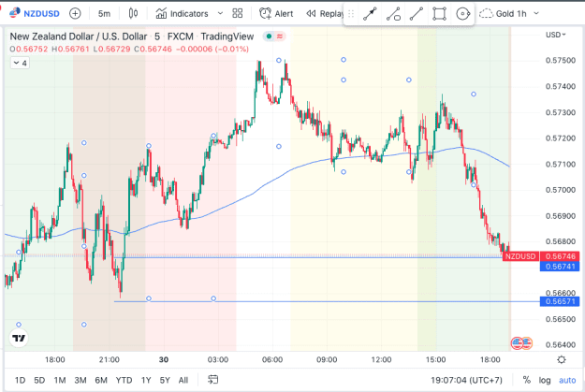Click the closing price value C0.56746
The image size is (585, 392).
(x=153, y=49)
